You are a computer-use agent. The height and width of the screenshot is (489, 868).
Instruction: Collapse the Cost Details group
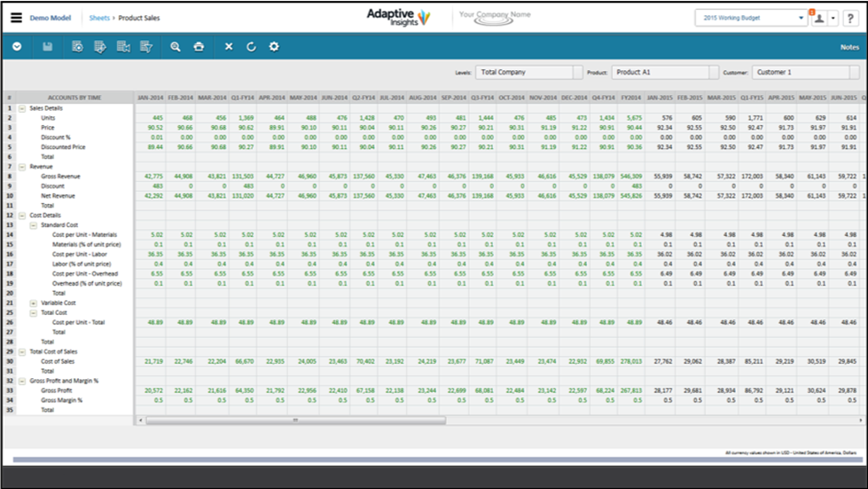pos(22,216)
